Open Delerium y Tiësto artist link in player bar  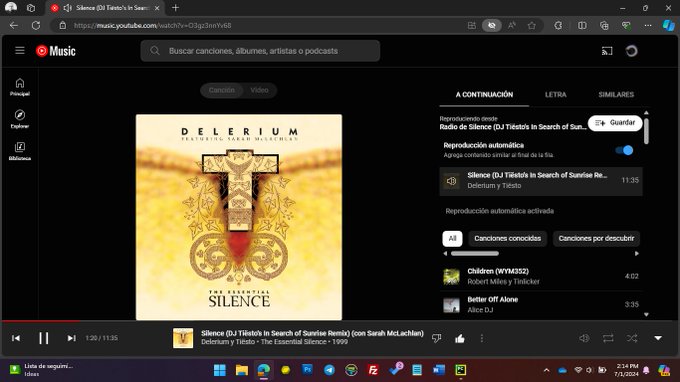coord(228,342)
